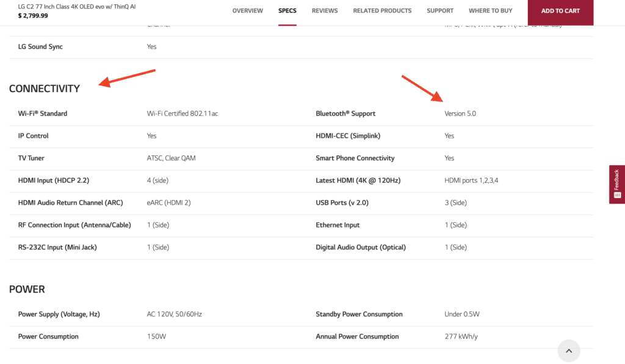Click Digital Audio Output (Optical) label

pyautogui.click(x=361, y=248)
